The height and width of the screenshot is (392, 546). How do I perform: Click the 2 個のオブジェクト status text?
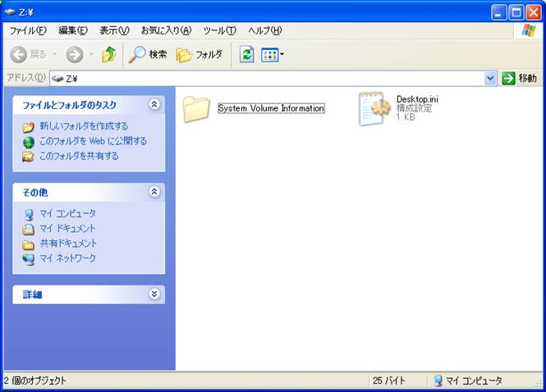(34, 381)
